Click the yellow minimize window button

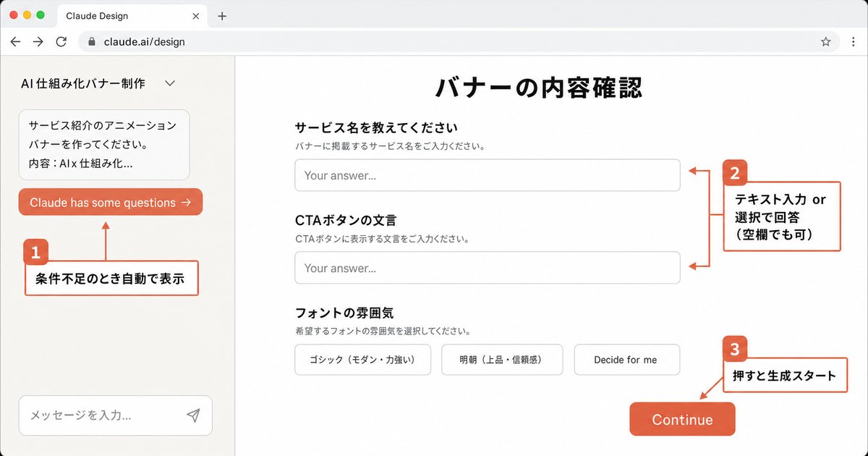[x=27, y=14]
